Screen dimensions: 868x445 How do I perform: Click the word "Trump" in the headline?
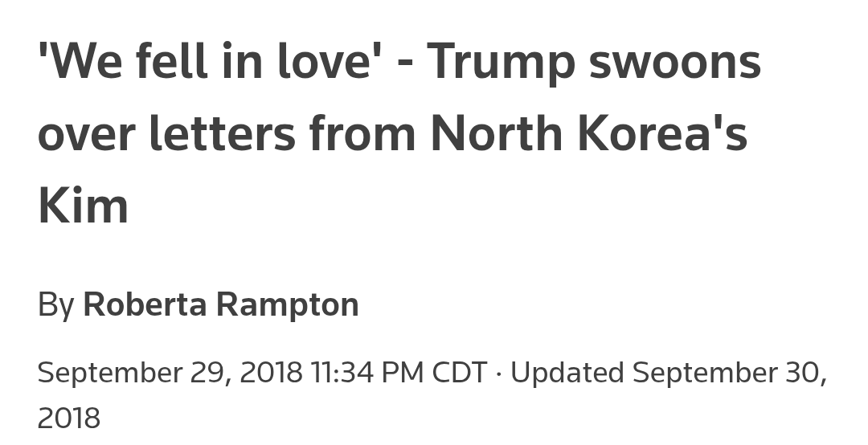tap(500, 63)
